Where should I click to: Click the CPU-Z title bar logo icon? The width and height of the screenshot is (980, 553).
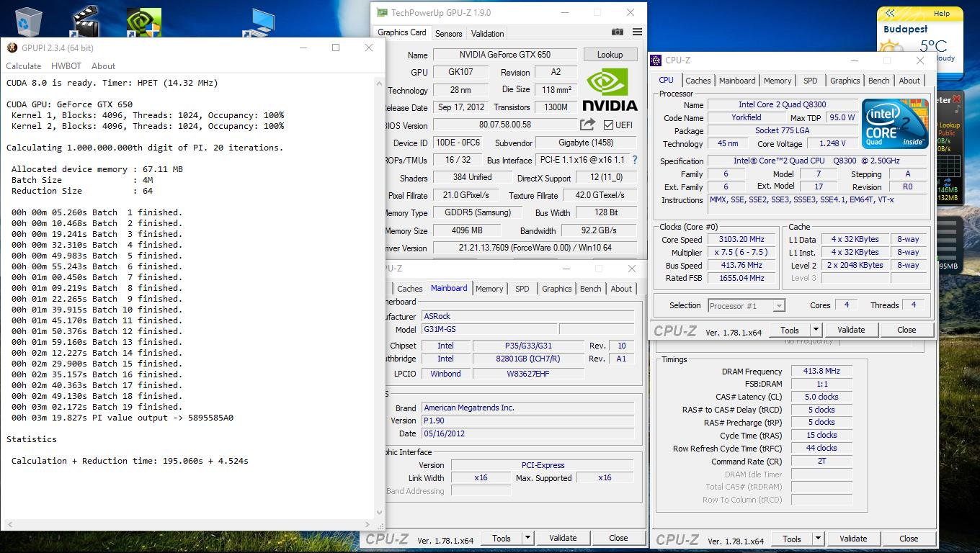coord(656,60)
